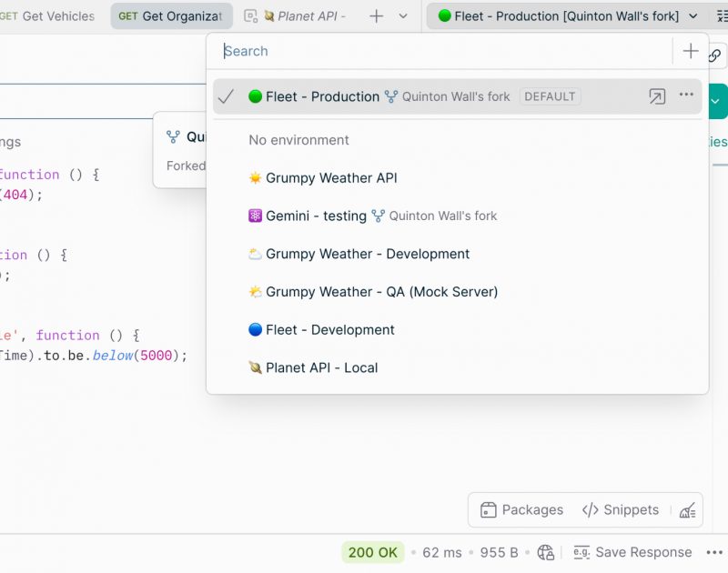Viewport: 728px width, 573px height.
Task: Open Fleet - Production in new view
Action: coord(657,96)
